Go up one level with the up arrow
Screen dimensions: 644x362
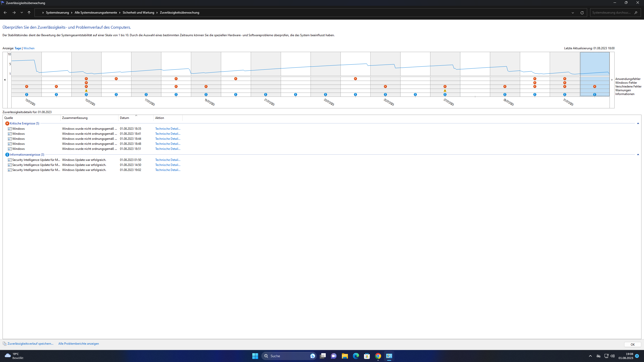coord(29,13)
